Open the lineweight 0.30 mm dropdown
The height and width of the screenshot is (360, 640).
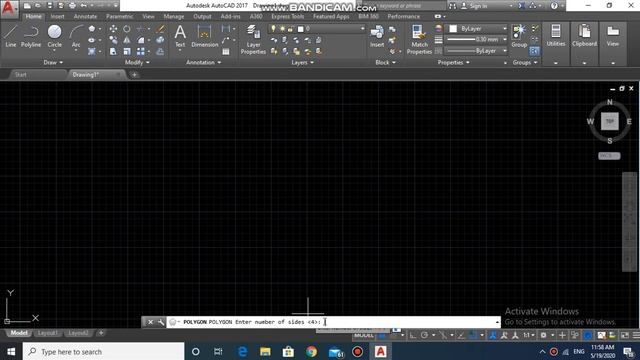pyautogui.click(x=476, y=40)
